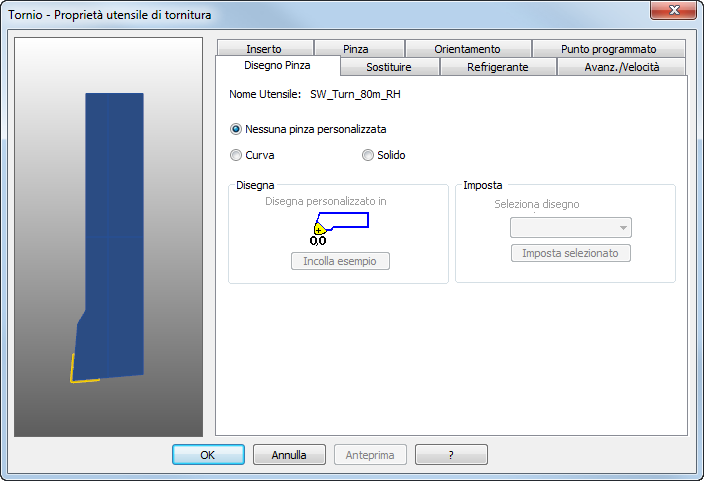The width and height of the screenshot is (704, 481).
Task: Click the sample holder sketch icon
Action: click(x=341, y=229)
